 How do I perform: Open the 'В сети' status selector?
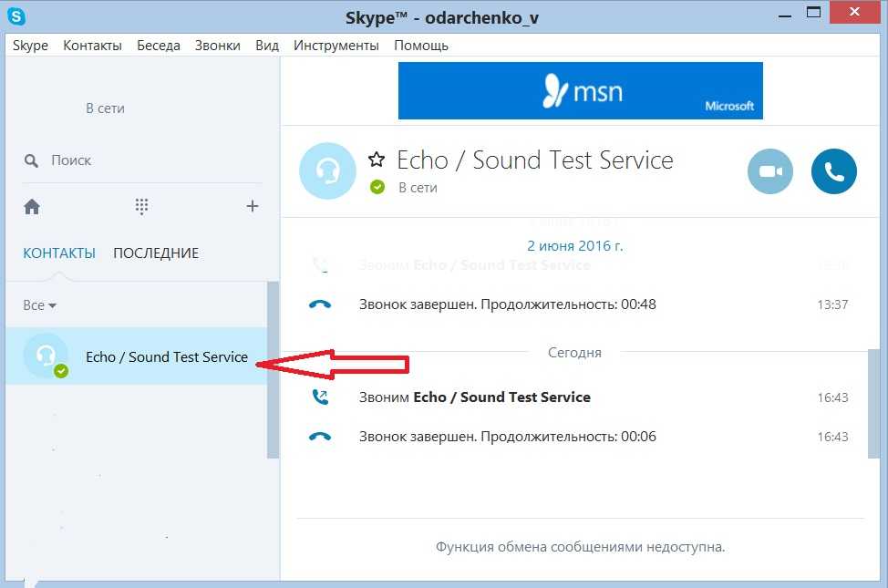105,108
